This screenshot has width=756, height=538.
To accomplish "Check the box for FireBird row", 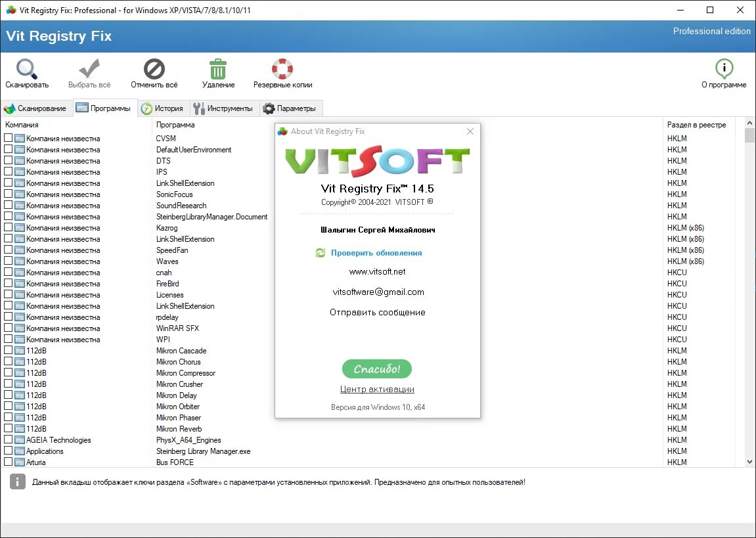I will 8,283.
